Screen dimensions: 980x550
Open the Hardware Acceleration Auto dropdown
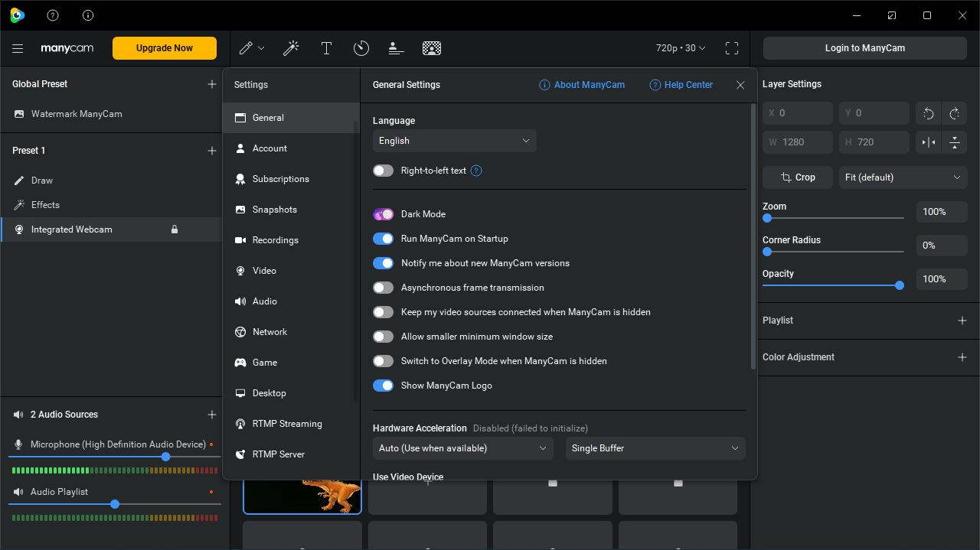click(463, 448)
